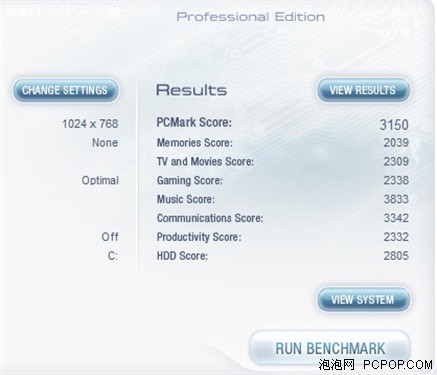
Task: Select the Off setting value
Action: (x=110, y=237)
